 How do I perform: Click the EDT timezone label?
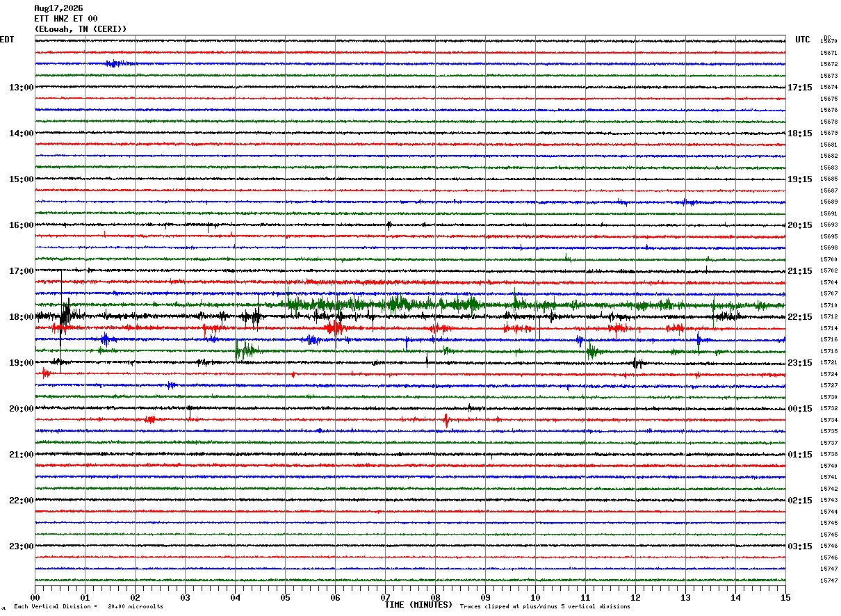click(7, 40)
